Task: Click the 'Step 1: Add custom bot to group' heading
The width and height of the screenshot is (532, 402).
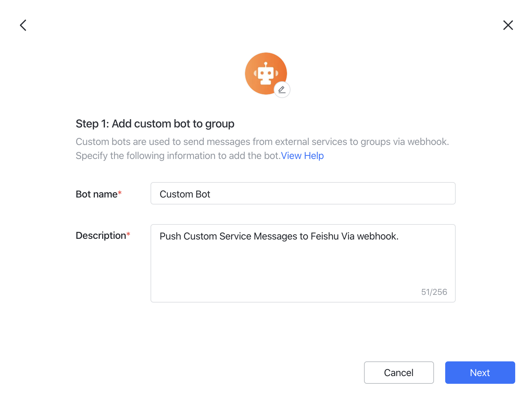Action: [x=155, y=124]
